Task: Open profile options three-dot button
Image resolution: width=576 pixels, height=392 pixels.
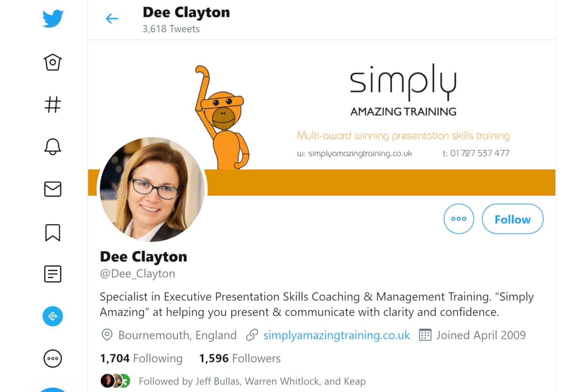Action: tap(458, 219)
